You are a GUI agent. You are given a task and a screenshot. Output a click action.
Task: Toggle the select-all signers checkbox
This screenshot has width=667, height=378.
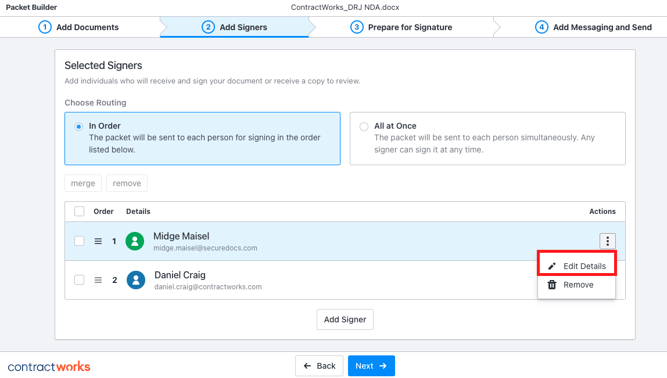(79, 211)
